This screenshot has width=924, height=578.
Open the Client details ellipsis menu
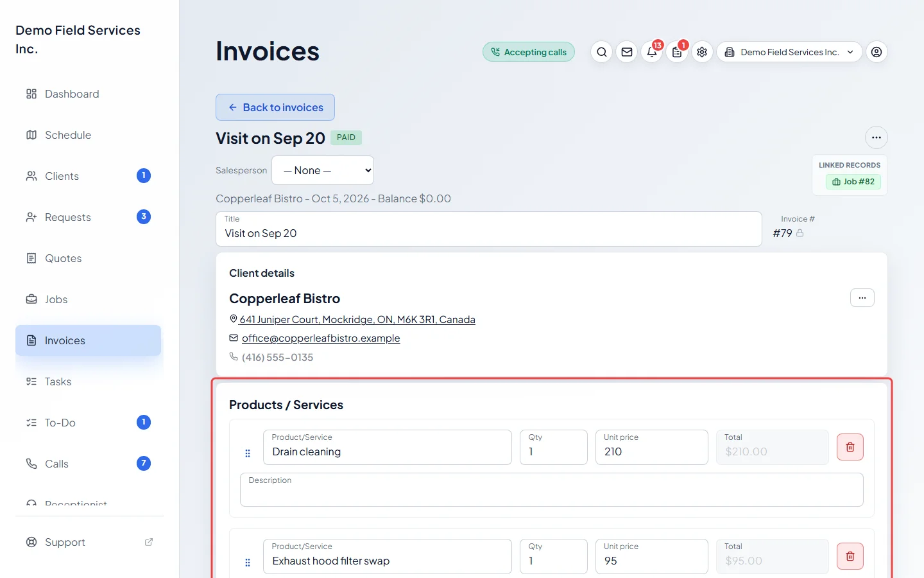(862, 298)
